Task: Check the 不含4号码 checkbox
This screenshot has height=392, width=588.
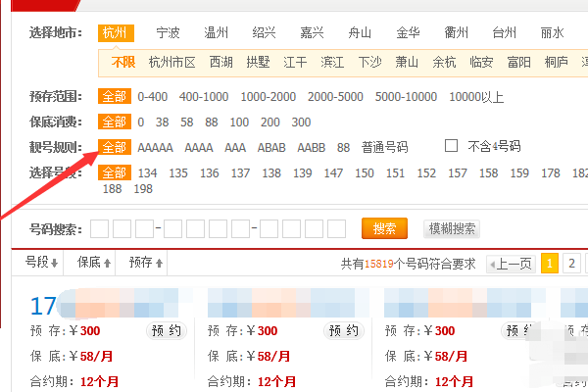Action: coord(452,146)
